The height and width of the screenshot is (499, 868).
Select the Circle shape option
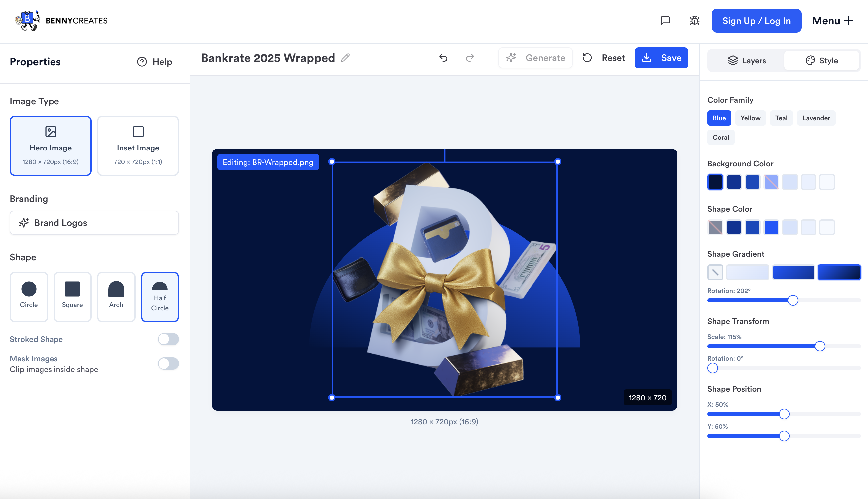pos(29,297)
